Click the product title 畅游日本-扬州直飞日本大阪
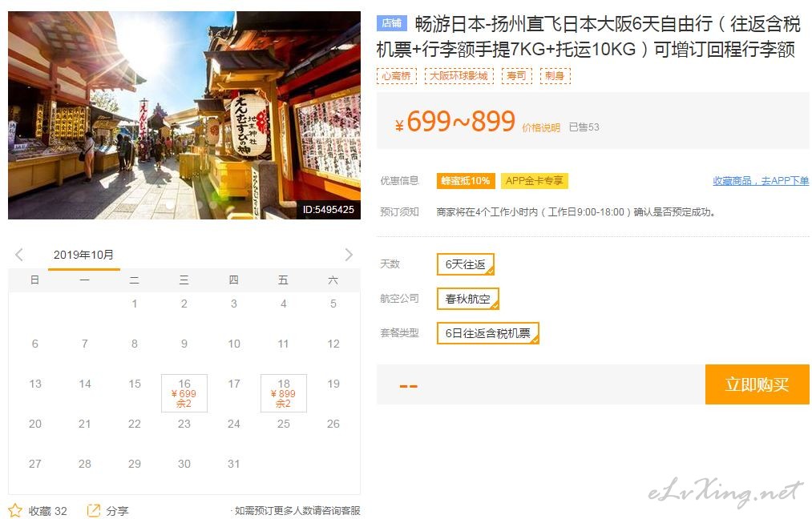This screenshot has width=812, height=519. tap(588, 36)
